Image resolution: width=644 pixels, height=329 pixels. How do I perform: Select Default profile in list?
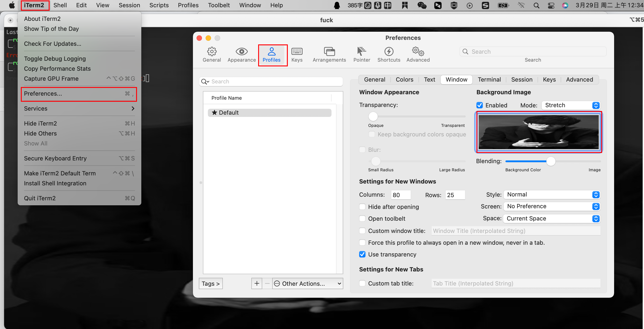click(269, 113)
